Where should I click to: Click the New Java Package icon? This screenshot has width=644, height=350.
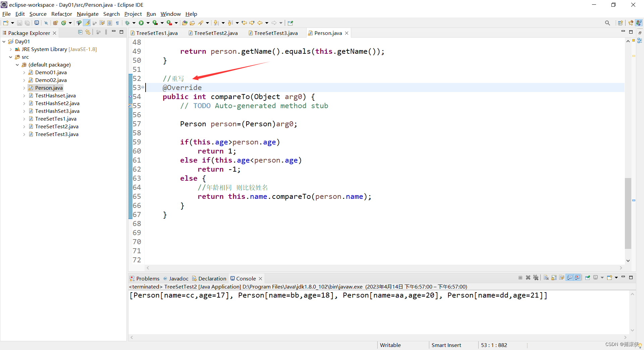click(x=55, y=23)
